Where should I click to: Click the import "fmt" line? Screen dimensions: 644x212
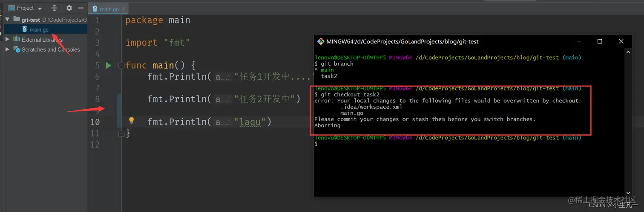click(158, 43)
